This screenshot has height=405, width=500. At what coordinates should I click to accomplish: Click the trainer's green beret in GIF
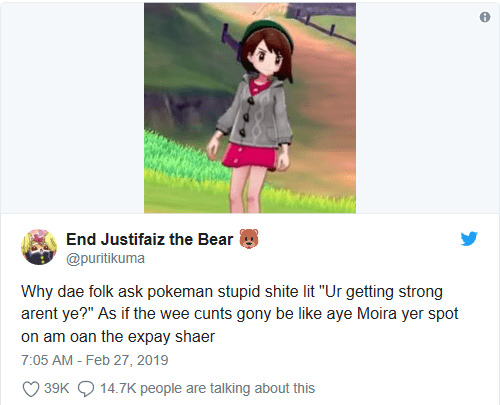point(268,32)
